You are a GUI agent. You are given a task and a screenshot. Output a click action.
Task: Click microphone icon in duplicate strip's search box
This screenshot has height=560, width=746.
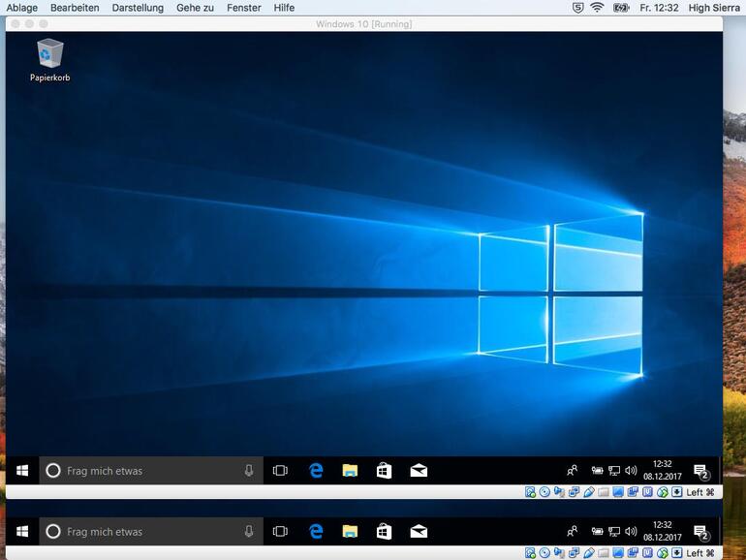tap(249, 532)
